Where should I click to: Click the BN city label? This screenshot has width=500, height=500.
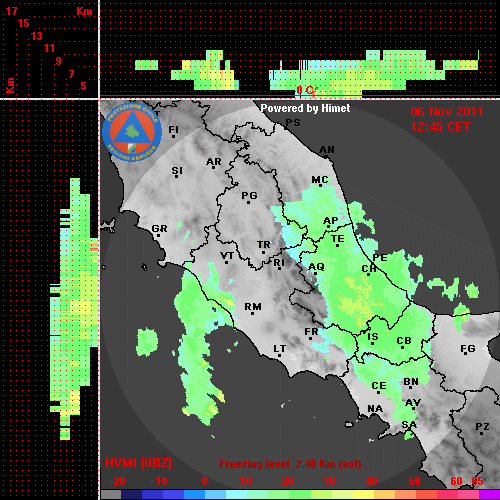click(411, 382)
